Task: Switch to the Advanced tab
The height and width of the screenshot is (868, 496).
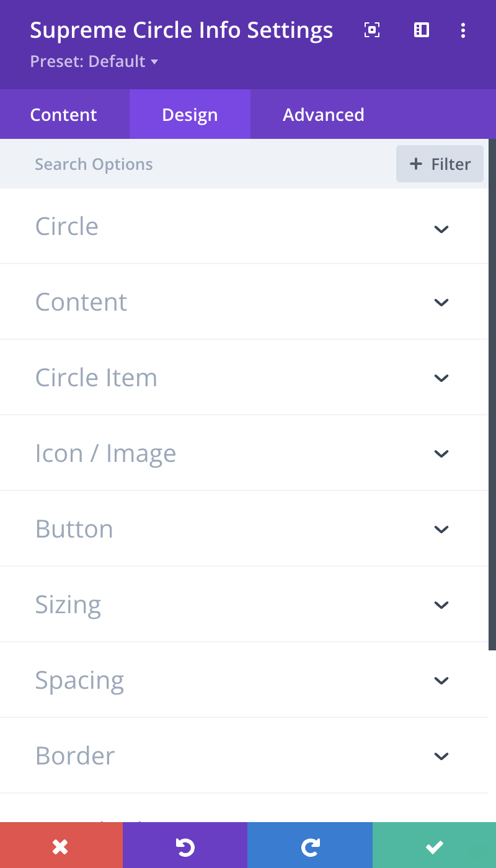Action: [324, 115]
